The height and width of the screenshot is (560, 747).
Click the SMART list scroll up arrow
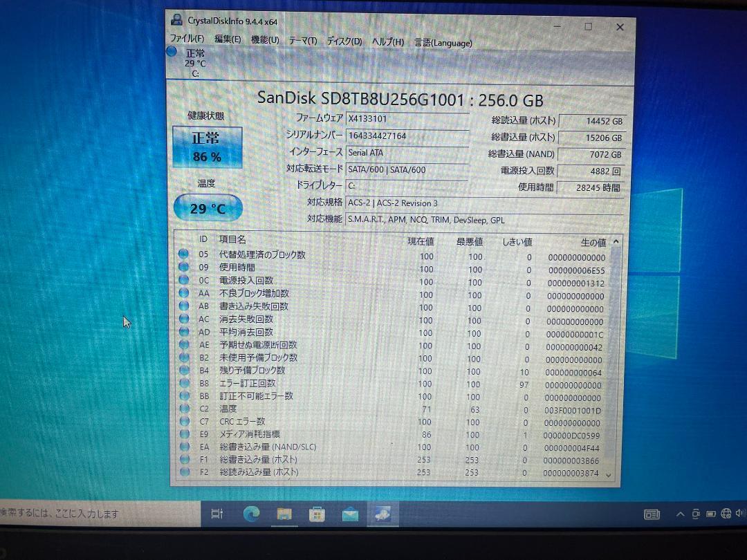(x=616, y=242)
